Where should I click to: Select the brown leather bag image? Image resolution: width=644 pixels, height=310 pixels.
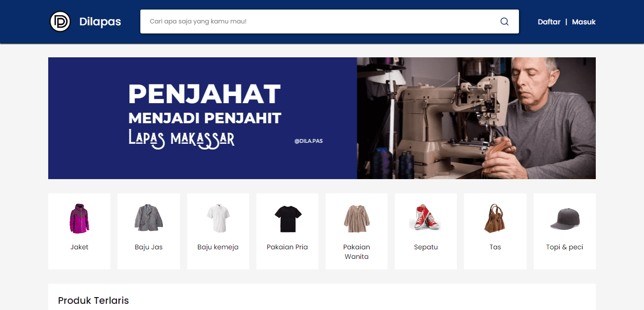coord(495,218)
